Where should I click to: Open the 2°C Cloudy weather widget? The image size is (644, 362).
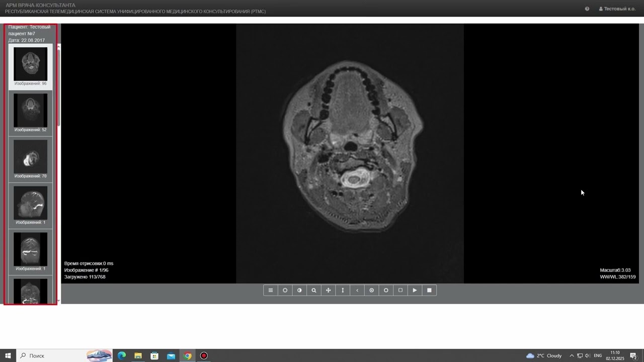[x=544, y=355]
